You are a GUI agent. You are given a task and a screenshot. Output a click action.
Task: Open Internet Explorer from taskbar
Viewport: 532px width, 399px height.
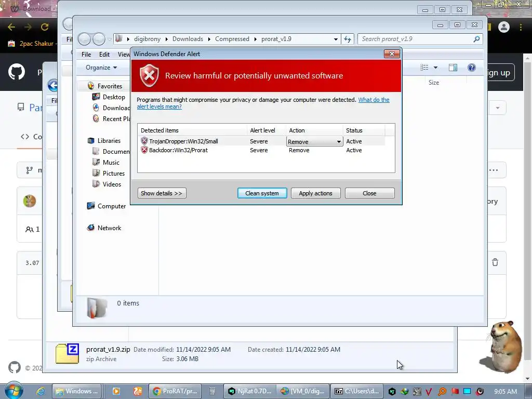pyautogui.click(x=41, y=391)
